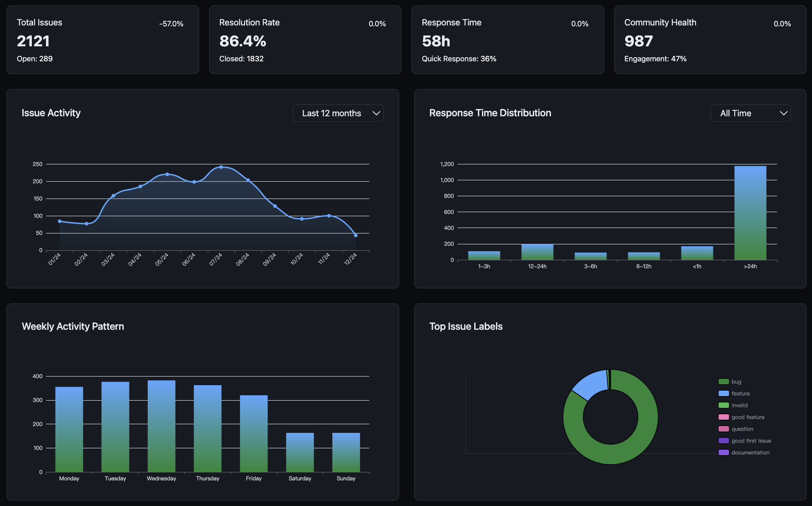
Task: Click the Issue Activity heading
Action: point(51,113)
